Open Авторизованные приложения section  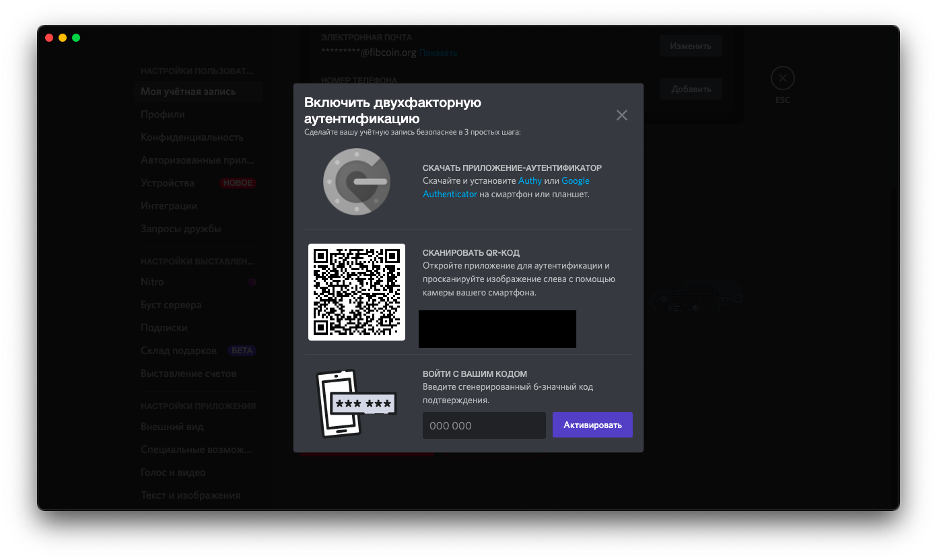[198, 160]
